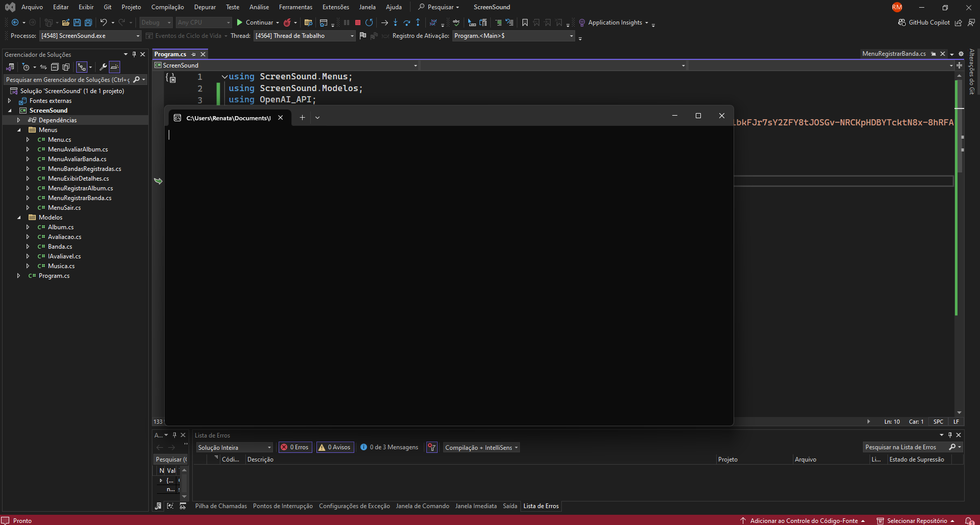Pause execution with the pause icon
This screenshot has width=980, height=525.
(347, 23)
